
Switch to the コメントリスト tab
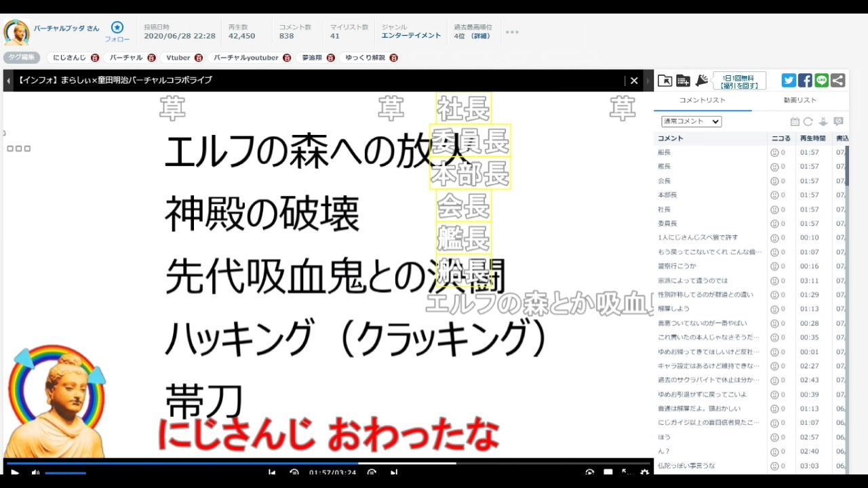703,100
